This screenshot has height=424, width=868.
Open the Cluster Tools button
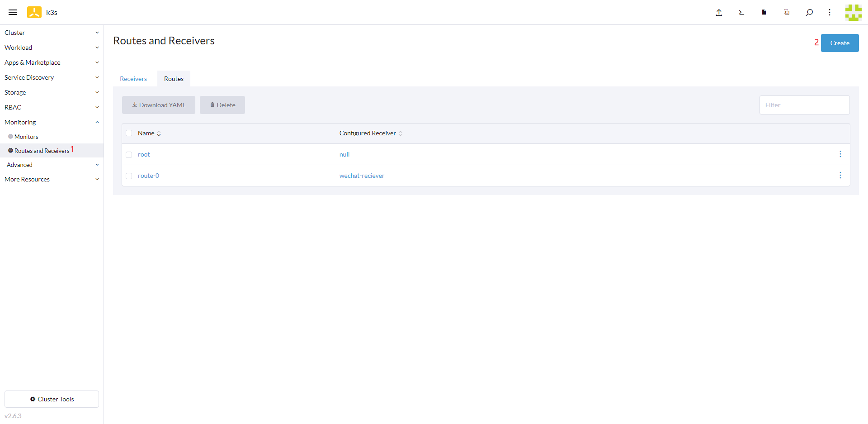coord(52,399)
